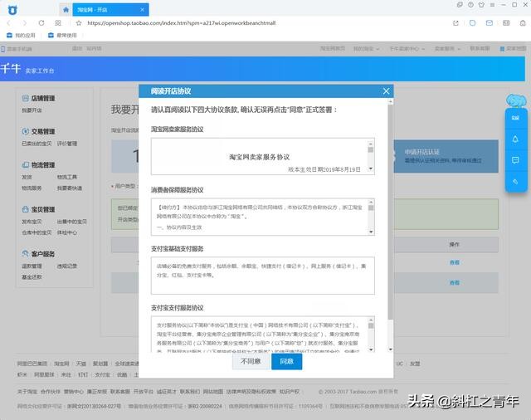Click inside 支付宝基础支付服务 text box
Screen dimensions: 531x420
point(263,276)
